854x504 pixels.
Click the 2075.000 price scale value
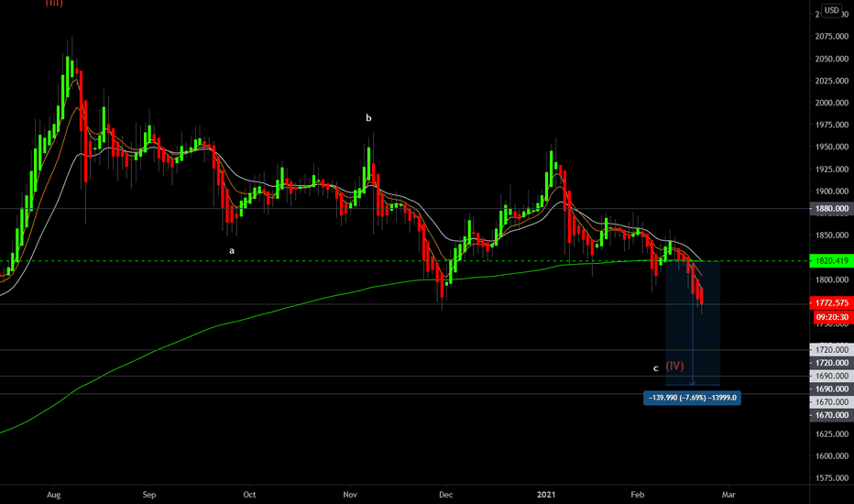point(832,37)
